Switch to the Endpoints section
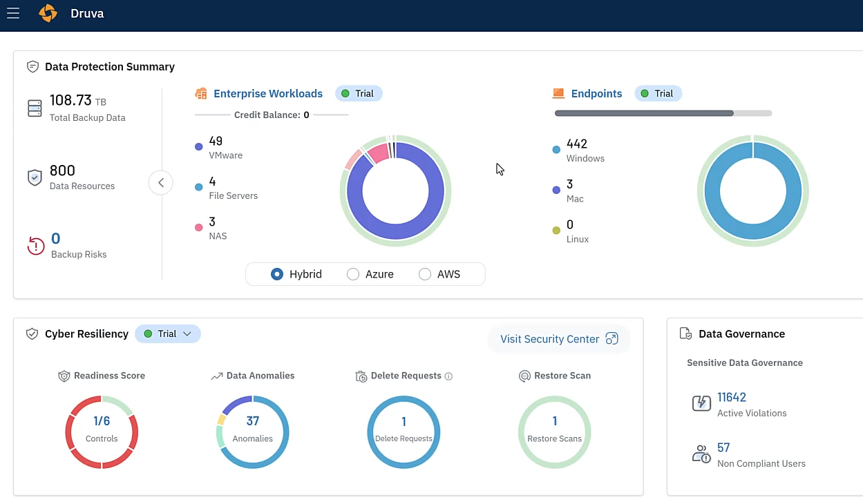Image resolution: width=863 pixels, height=504 pixels. tap(596, 93)
